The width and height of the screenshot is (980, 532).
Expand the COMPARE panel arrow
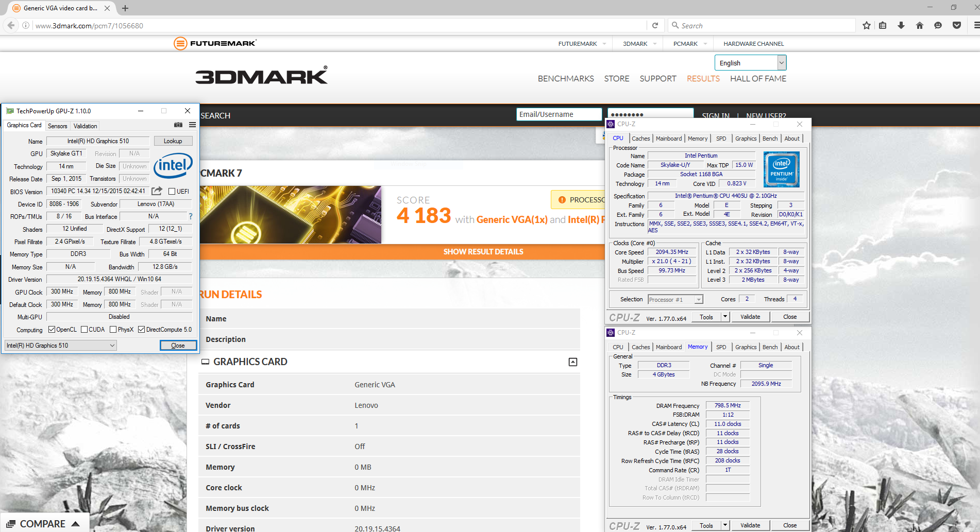click(75, 524)
